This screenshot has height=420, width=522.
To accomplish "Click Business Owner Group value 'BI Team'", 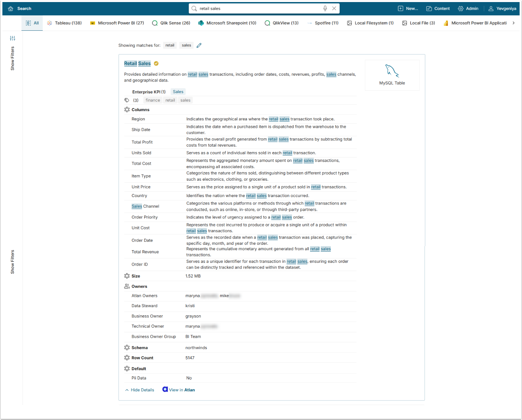I will (x=193, y=336).
